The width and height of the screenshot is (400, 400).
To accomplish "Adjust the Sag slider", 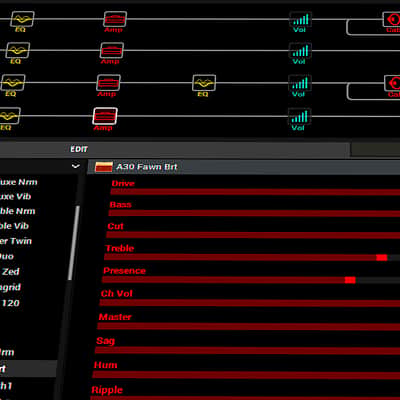I will tap(248, 350).
